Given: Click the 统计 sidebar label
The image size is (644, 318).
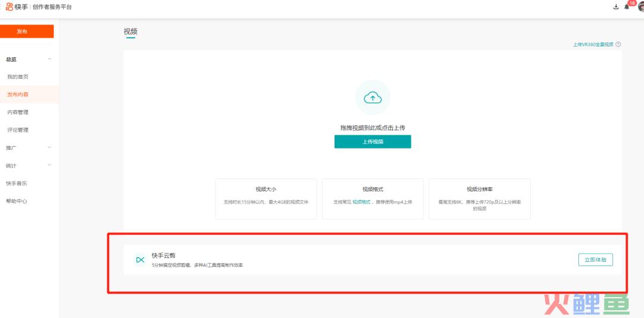Looking at the screenshot, I should [11, 166].
